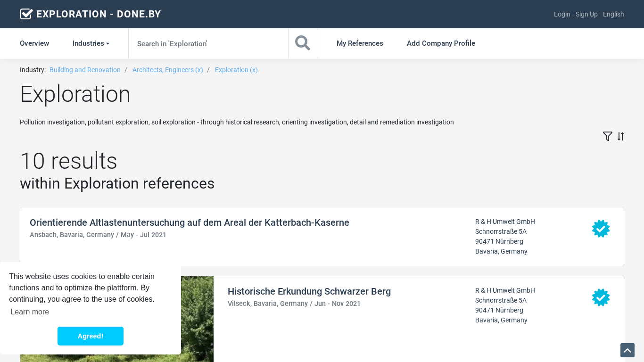Image resolution: width=644 pixels, height=362 pixels.
Task: Open Add Company Profile page
Action: pos(441,43)
